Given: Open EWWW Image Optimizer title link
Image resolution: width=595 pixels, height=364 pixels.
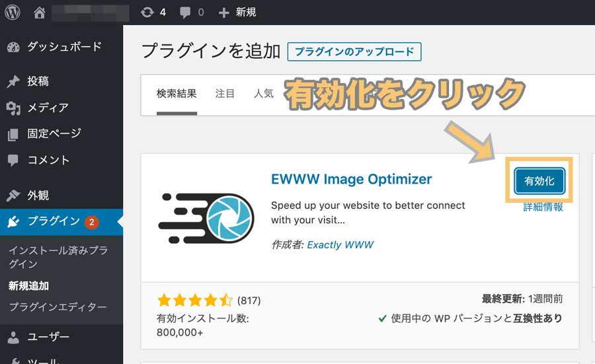Looking at the screenshot, I should tap(352, 179).
